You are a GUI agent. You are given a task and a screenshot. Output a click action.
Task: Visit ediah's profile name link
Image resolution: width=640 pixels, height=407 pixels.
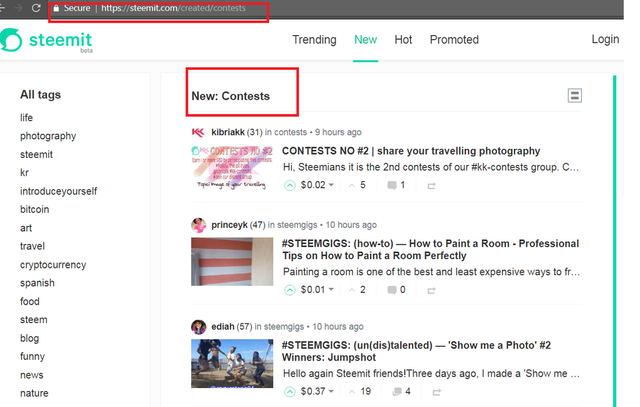(222, 327)
